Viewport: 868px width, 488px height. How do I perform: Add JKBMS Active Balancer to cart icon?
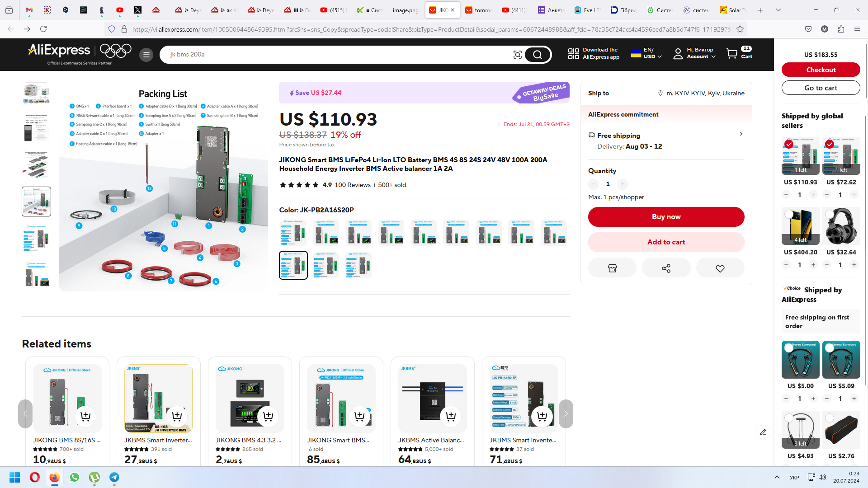point(451,416)
